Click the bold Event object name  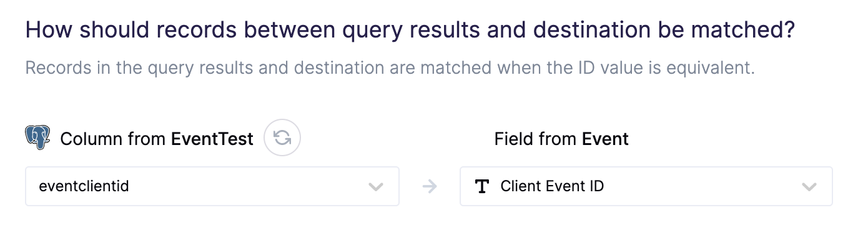pyautogui.click(x=605, y=139)
